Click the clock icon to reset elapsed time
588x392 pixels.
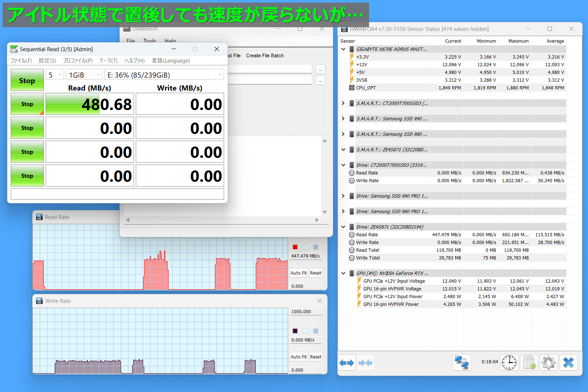[509, 363]
